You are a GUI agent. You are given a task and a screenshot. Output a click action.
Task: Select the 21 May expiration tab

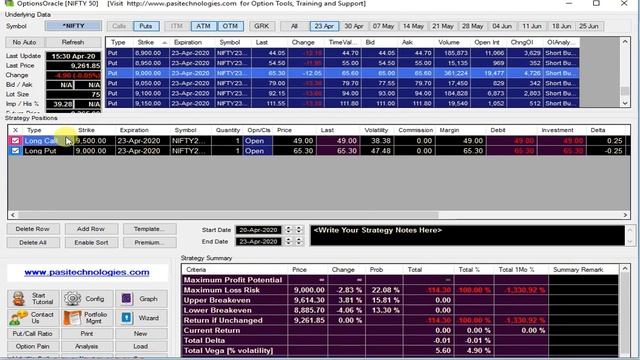(x=443, y=26)
